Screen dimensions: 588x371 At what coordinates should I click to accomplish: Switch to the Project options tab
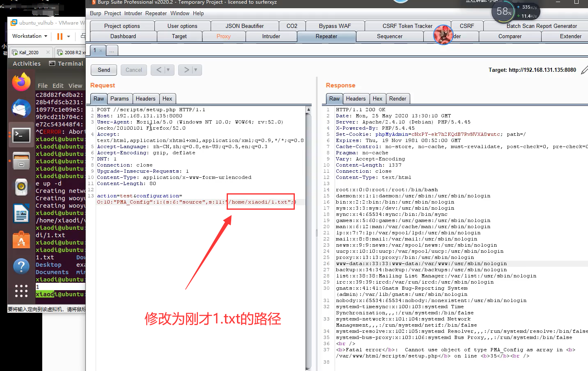coord(122,26)
